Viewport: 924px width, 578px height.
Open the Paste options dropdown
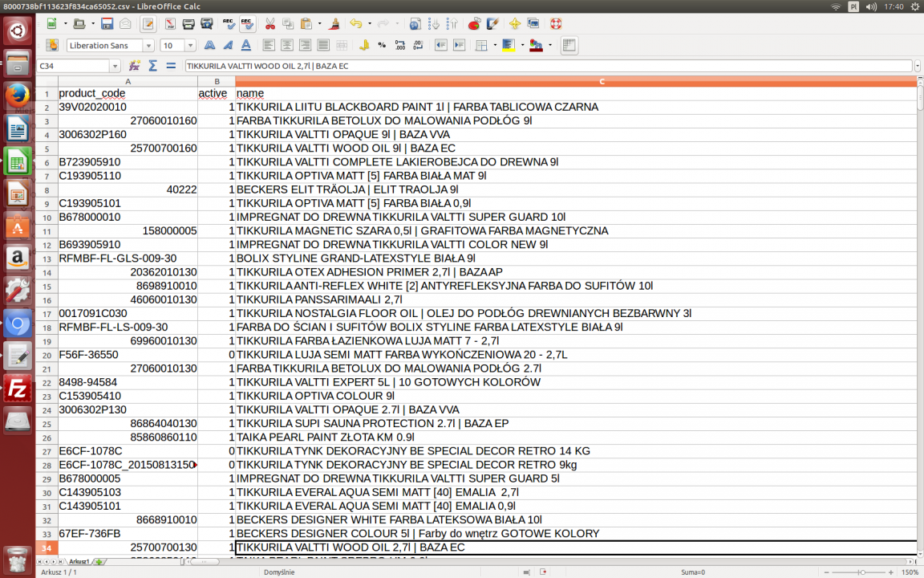pos(319,24)
